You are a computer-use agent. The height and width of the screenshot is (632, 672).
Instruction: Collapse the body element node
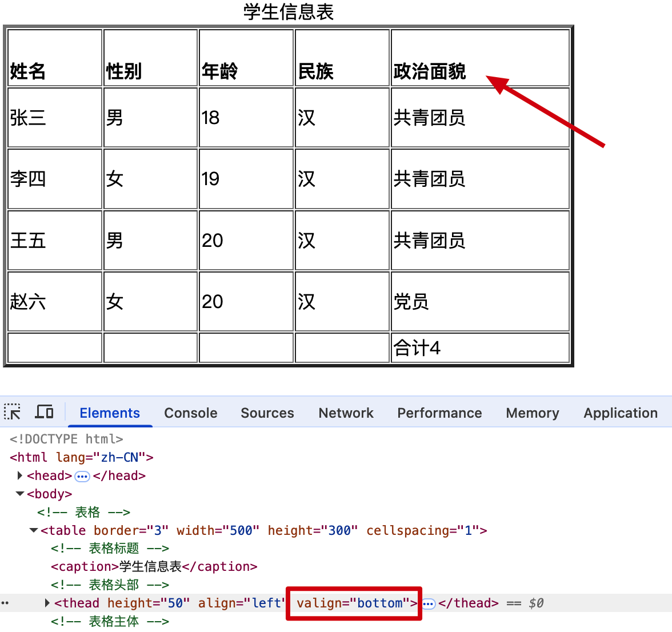(19, 494)
